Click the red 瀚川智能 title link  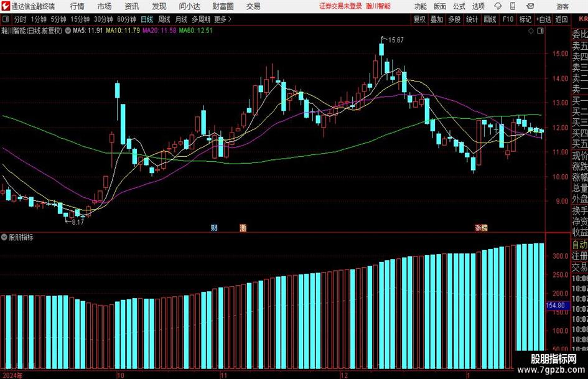(378, 6)
